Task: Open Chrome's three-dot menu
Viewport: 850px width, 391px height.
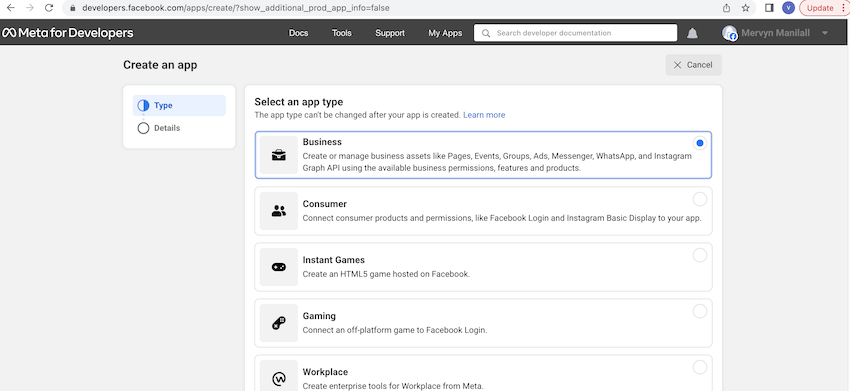Action: pos(843,8)
